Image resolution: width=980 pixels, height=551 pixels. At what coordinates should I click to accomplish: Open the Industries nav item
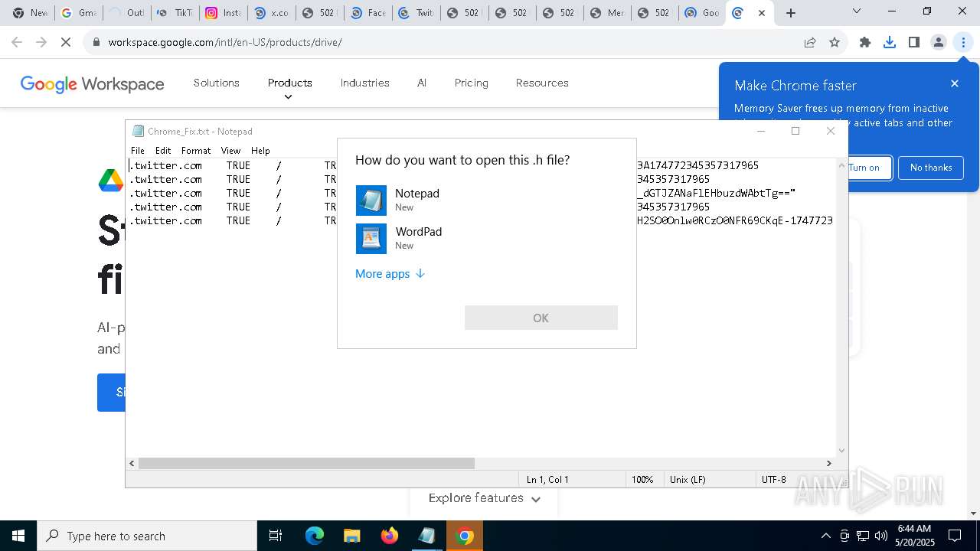click(364, 83)
